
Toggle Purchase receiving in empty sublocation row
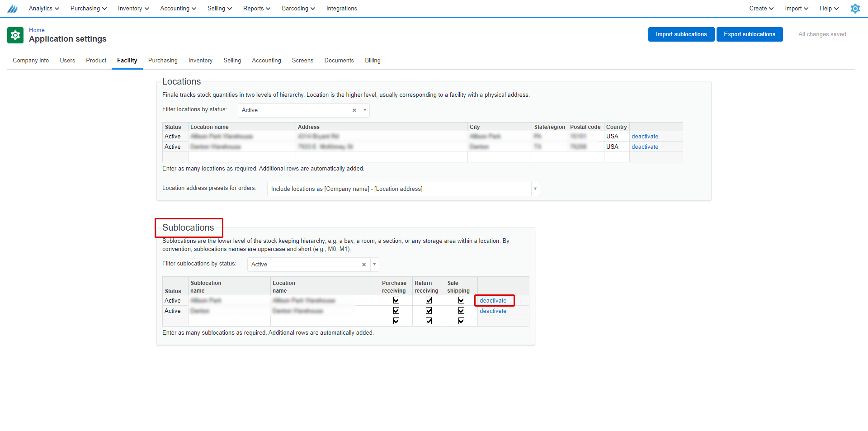396,321
